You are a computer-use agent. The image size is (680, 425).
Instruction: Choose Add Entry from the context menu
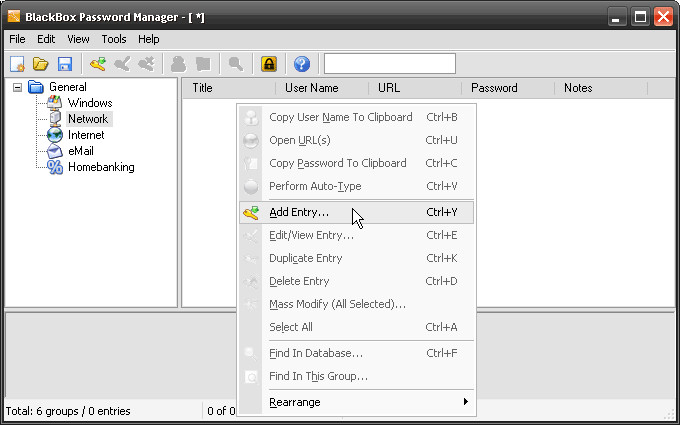299,212
